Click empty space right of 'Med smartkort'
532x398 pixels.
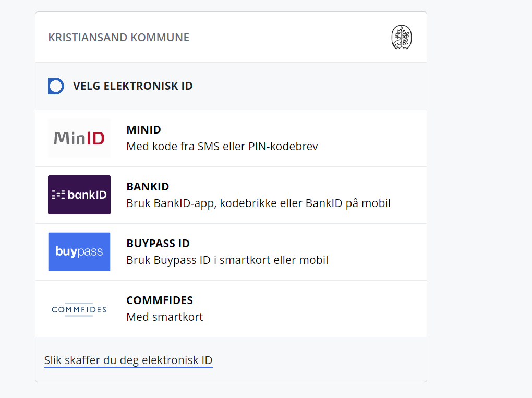coord(313,317)
